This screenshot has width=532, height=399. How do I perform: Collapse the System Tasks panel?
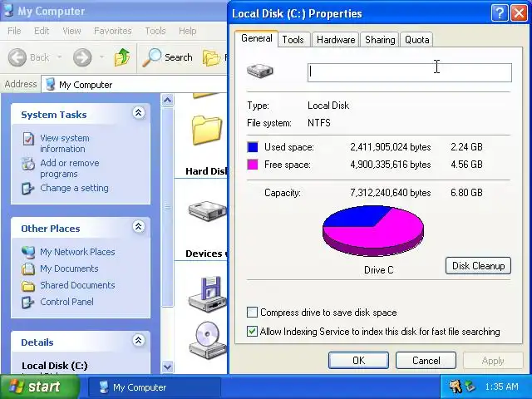click(x=139, y=113)
